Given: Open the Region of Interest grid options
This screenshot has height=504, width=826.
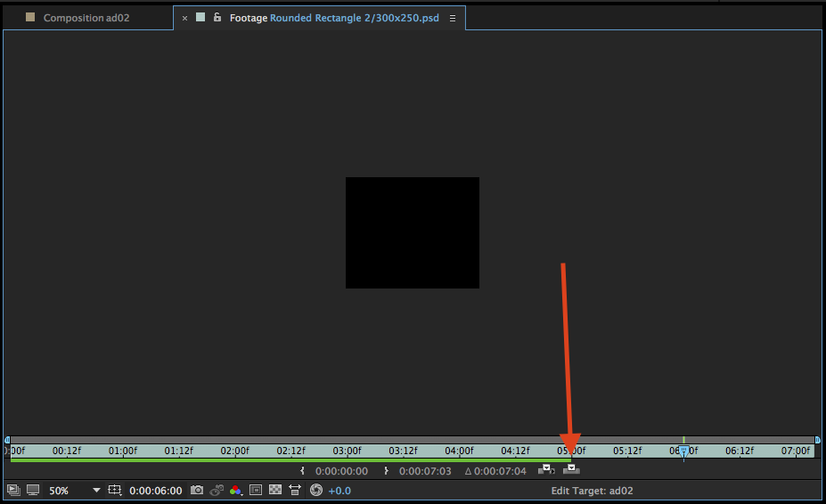Looking at the screenshot, I should coord(115,491).
